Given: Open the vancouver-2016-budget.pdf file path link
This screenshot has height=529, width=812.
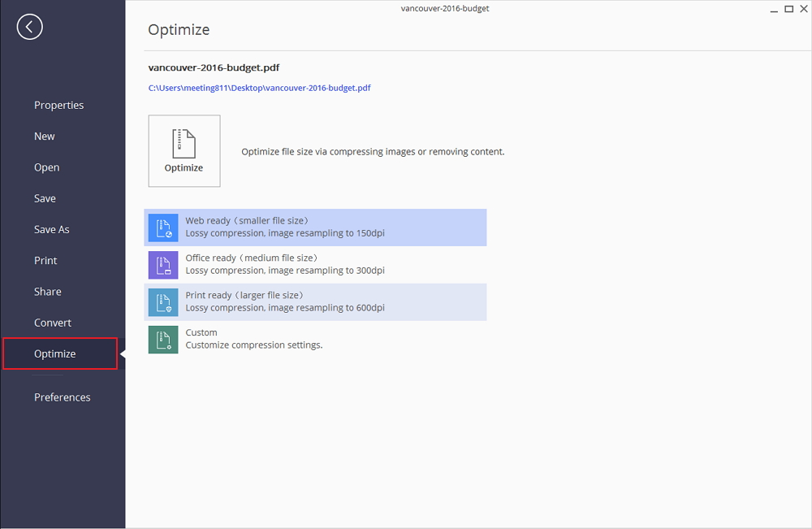Looking at the screenshot, I should tap(260, 88).
